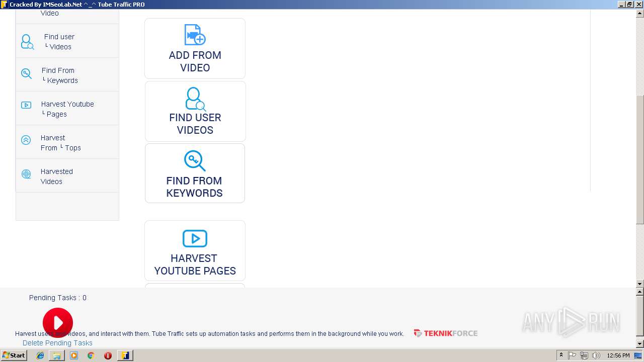The width and height of the screenshot is (644, 362).
Task: Launch Google Chrome from the taskbar
Action: pyautogui.click(x=91, y=355)
